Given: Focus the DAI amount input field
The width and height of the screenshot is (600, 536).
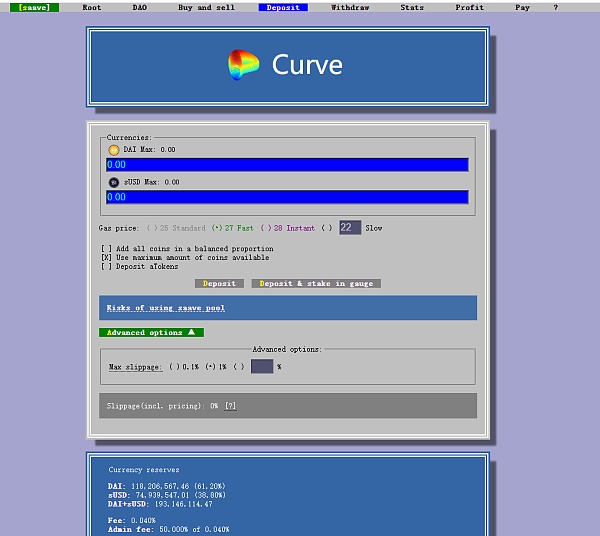Looking at the screenshot, I should pyautogui.click(x=287, y=165).
